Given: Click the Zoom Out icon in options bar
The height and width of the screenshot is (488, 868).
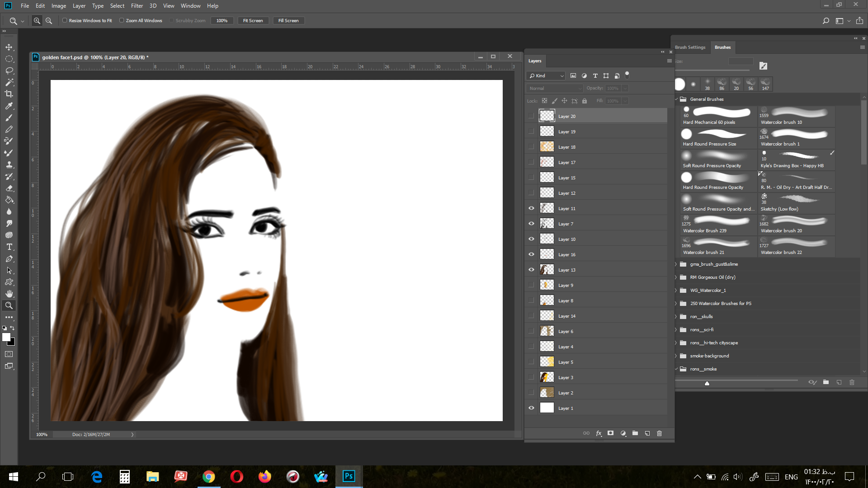Looking at the screenshot, I should [49, 21].
